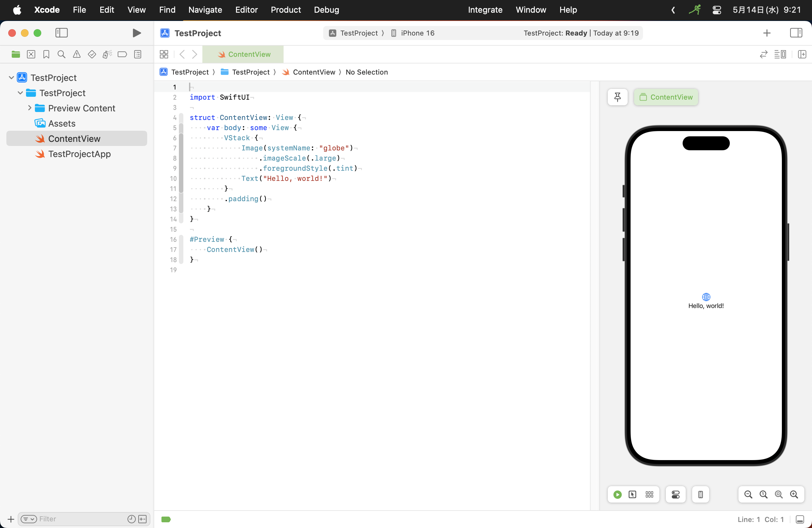Viewport: 812px width, 528px height.
Task: Collapse the TestProject root tree item
Action: [12, 77]
